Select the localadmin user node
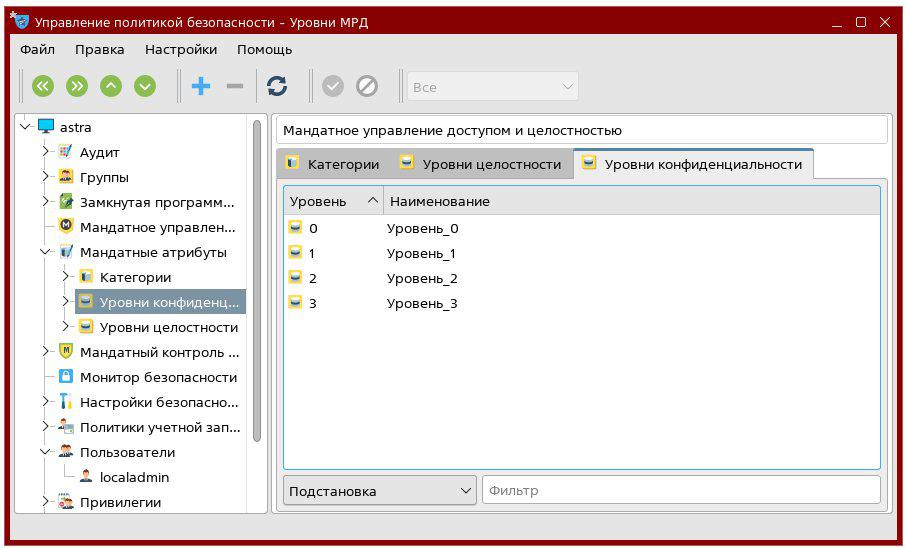The image size is (905, 548). tap(134, 477)
